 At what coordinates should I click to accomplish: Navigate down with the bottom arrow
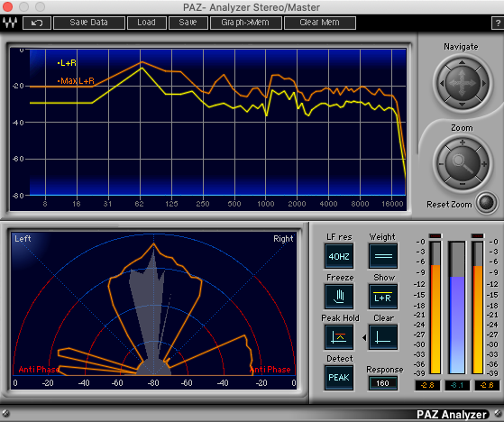point(462,105)
